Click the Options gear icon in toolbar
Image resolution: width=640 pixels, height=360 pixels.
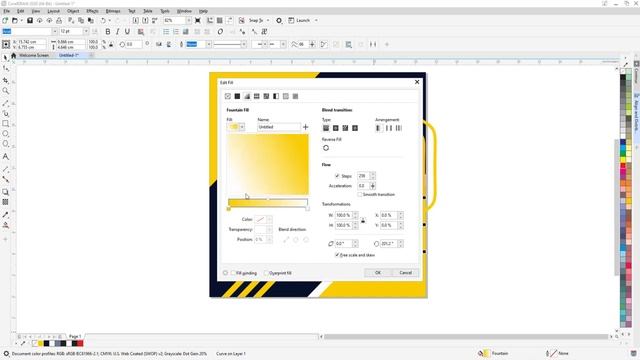click(279, 20)
